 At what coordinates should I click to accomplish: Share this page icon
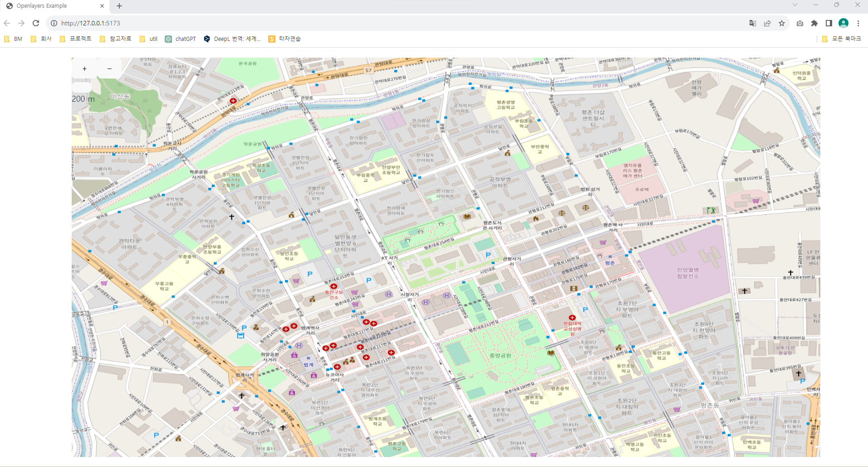767,23
